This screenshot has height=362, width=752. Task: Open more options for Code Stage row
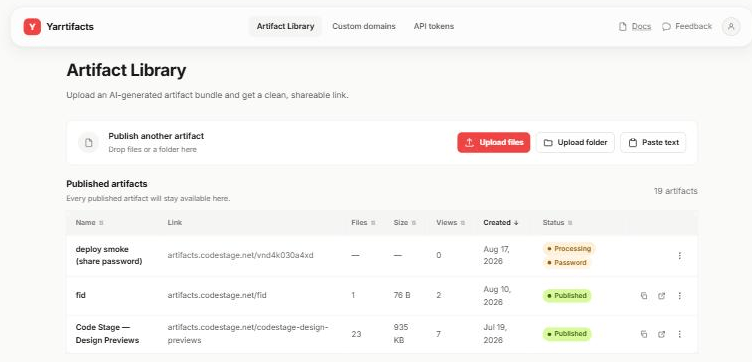pos(680,334)
